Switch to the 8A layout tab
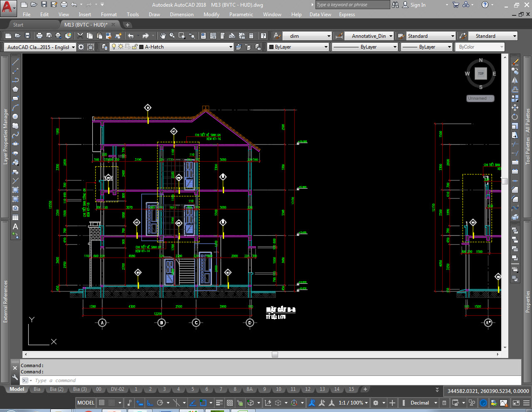The height and width of the screenshot is (412, 532). coord(249,389)
